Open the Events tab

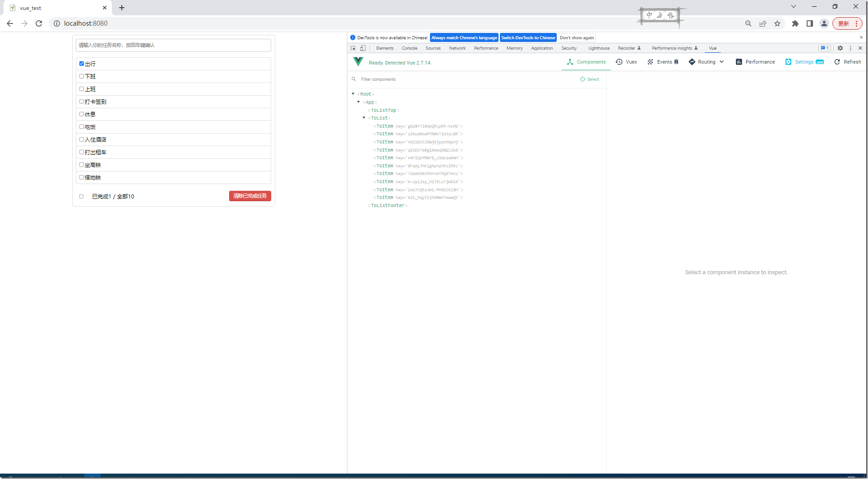pos(663,62)
